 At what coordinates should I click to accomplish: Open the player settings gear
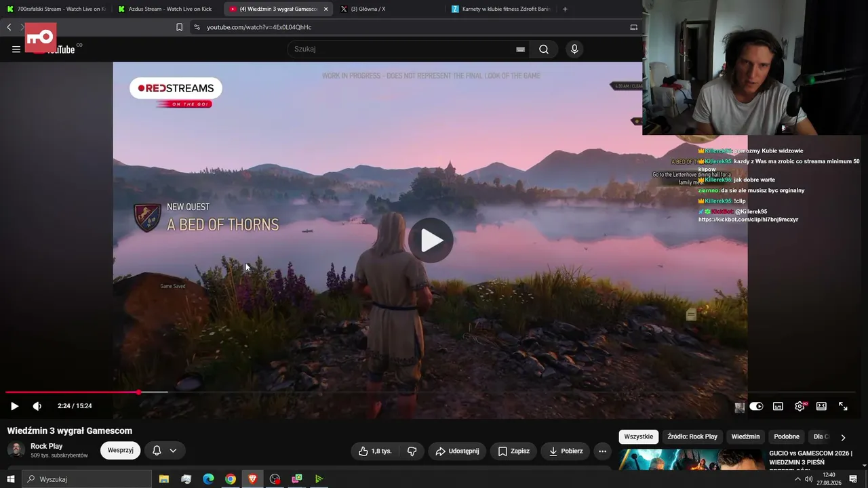(x=800, y=406)
